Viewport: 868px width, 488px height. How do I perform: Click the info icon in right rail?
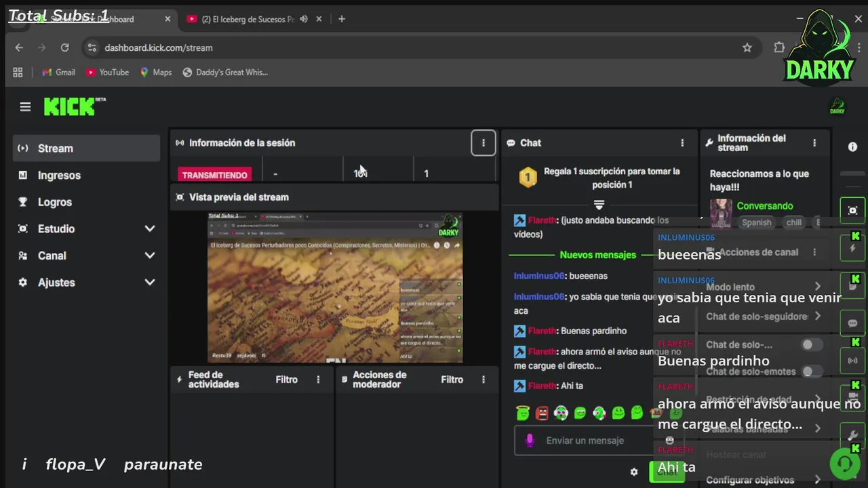coord(852,147)
